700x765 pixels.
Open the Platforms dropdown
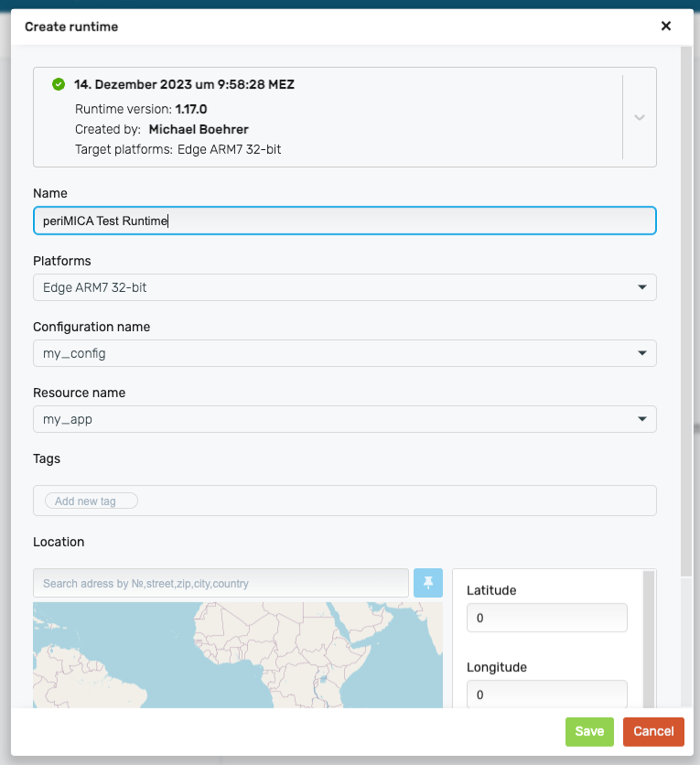344,287
